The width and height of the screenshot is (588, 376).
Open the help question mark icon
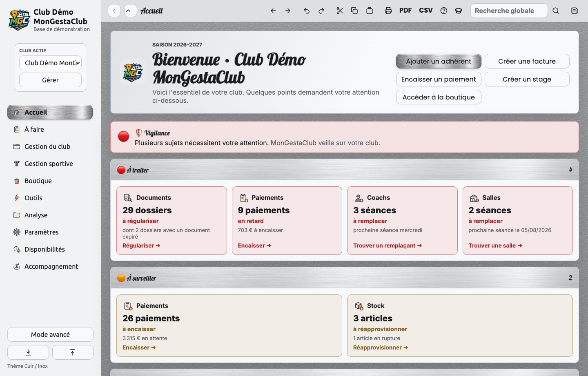(x=444, y=11)
